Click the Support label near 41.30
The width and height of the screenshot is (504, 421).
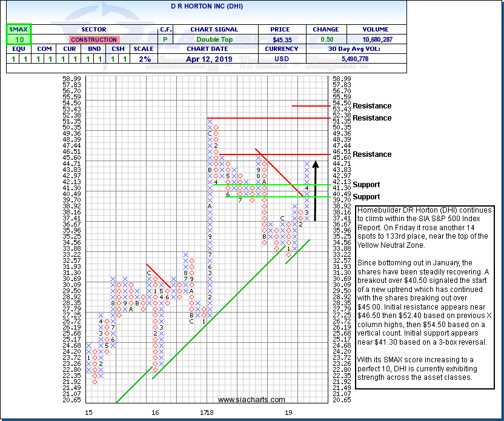(x=366, y=185)
